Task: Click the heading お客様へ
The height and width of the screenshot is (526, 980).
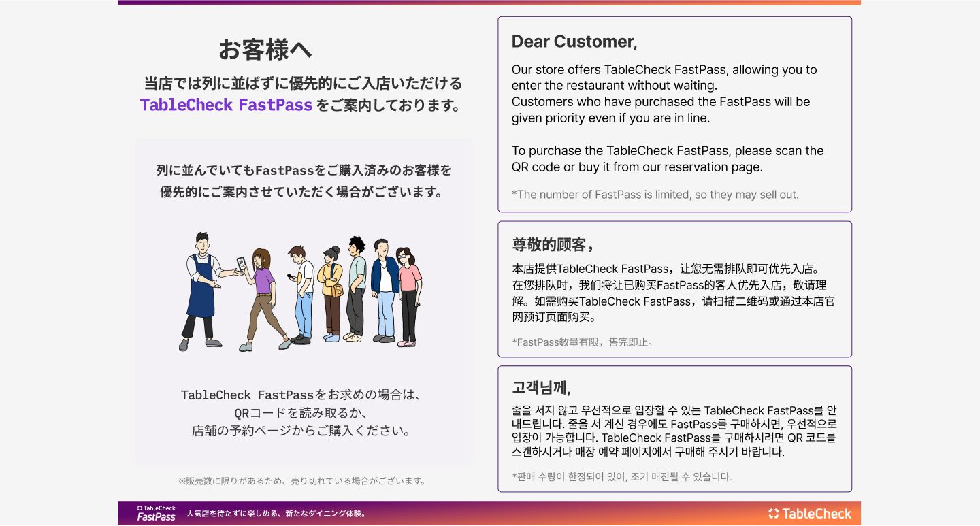Action: click(265, 49)
